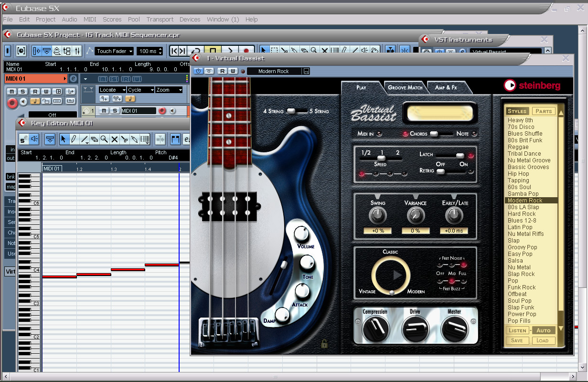Select Funk Rock style in list
This screenshot has height=382, width=588.
522,287
